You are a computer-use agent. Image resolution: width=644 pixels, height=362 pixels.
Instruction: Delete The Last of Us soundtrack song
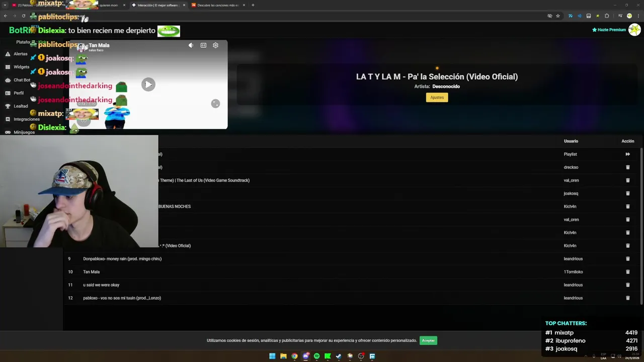point(627,180)
